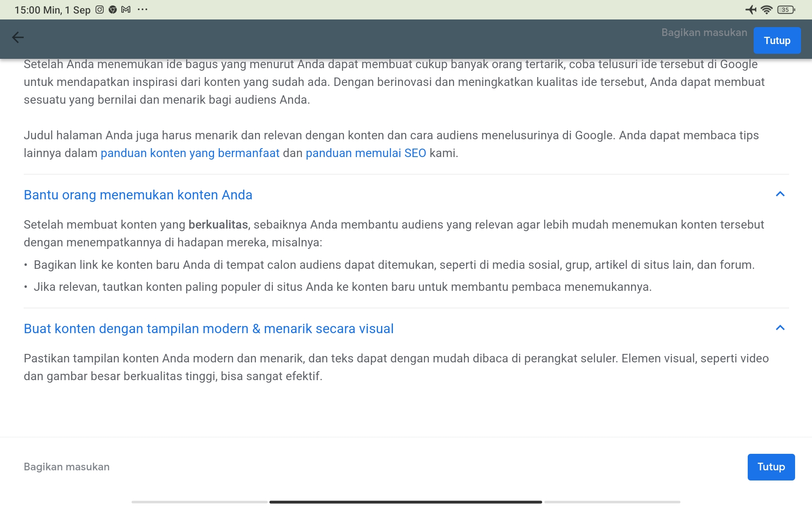Open the 'panduan memulai SEO' link
This screenshot has width=812, height=508.
pyautogui.click(x=366, y=153)
